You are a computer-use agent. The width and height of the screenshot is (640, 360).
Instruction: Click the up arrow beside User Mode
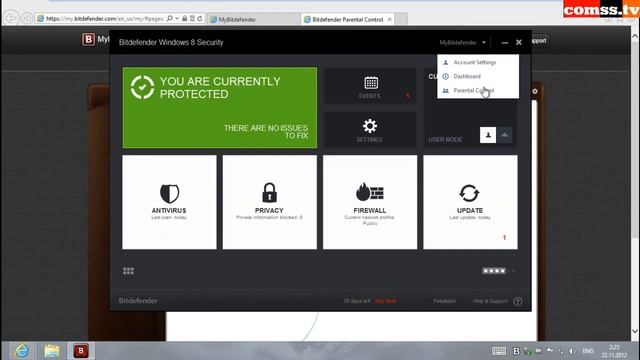(x=505, y=135)
